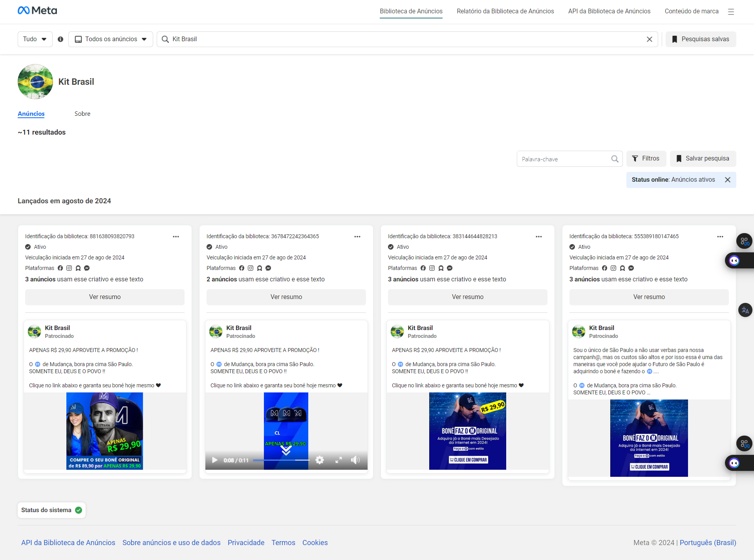
Task: Click Kit Brasil name in fourth ad
Action: click(x=602, y=328)
